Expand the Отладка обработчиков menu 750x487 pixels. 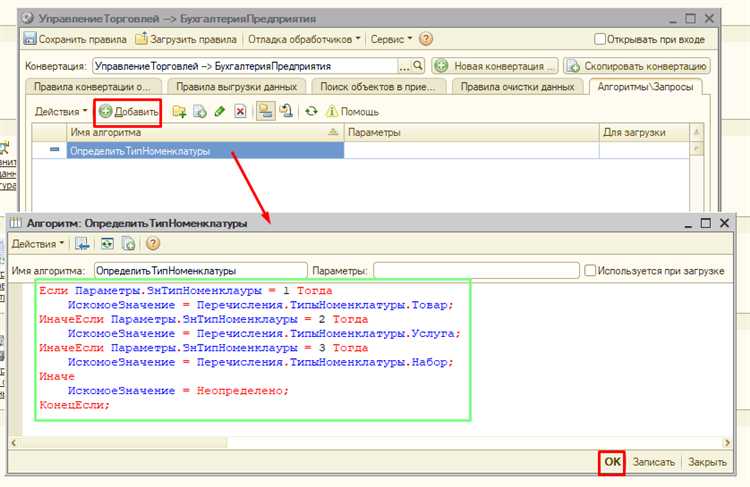(x=304, y=39)
